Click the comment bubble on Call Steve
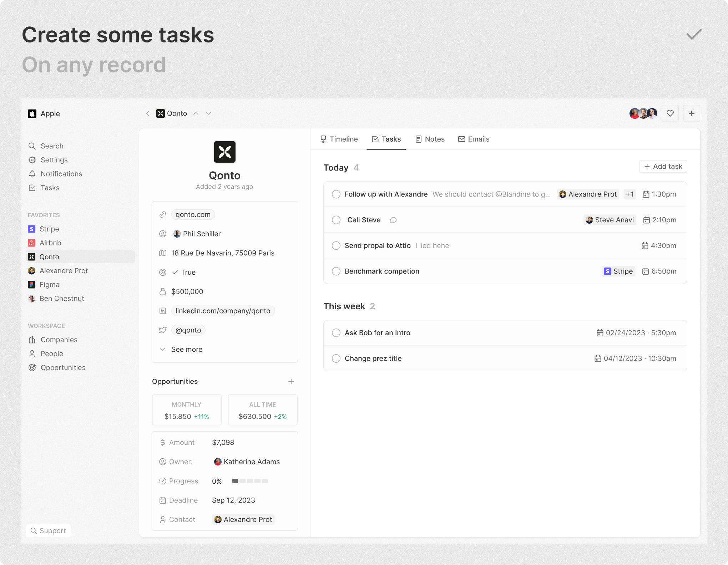Screen dimensions: 728x565 (393, 220)
